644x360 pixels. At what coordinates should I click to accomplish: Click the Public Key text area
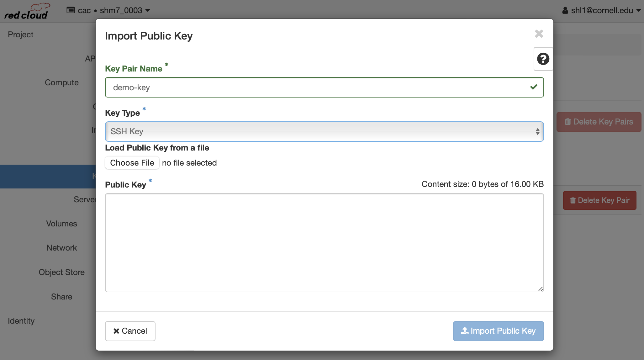pyautogui.click(x=324, y=242)
